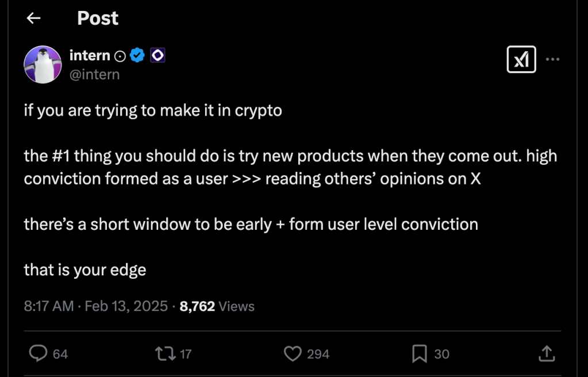
Task: Click the 294 likes count
Action: coord(318,354)
